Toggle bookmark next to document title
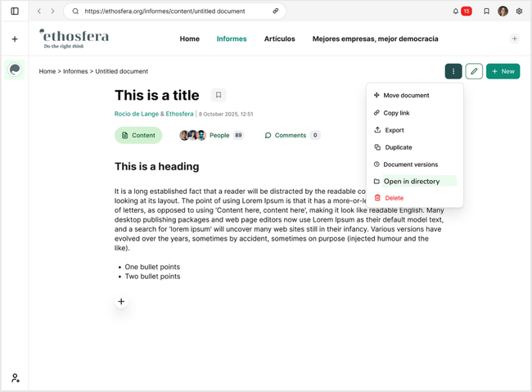The height and width of the screenshot is (392, 532). coord(219,95)
